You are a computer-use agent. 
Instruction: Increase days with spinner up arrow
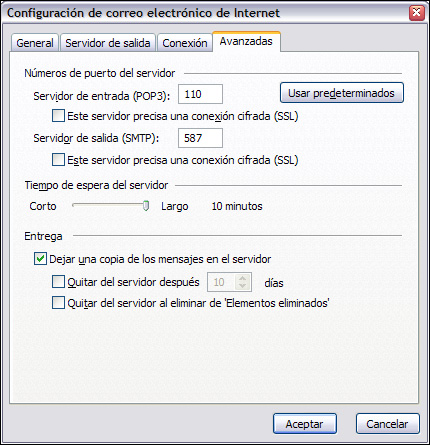click(x=243, y=278)
